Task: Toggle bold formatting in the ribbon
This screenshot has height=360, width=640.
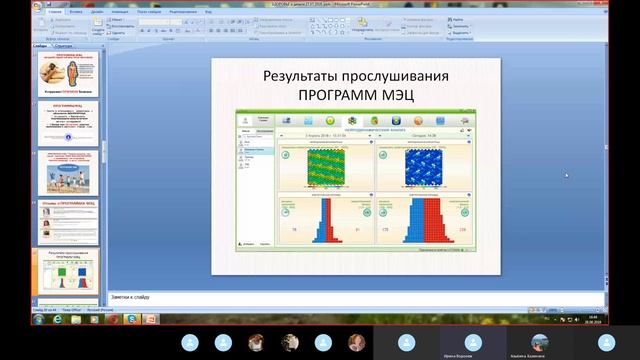Action: point(142,31)
